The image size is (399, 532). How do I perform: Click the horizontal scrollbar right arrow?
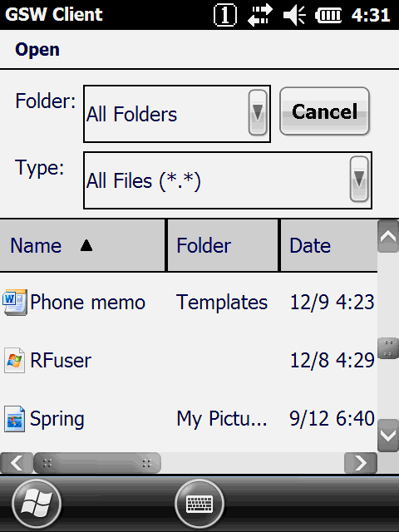[360, 463]
